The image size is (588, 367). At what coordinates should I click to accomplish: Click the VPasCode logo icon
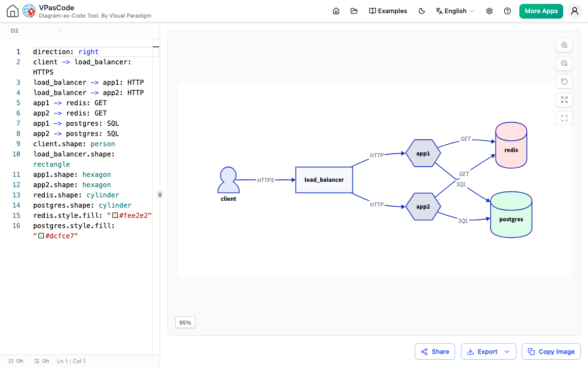click(x=29, y=11)
